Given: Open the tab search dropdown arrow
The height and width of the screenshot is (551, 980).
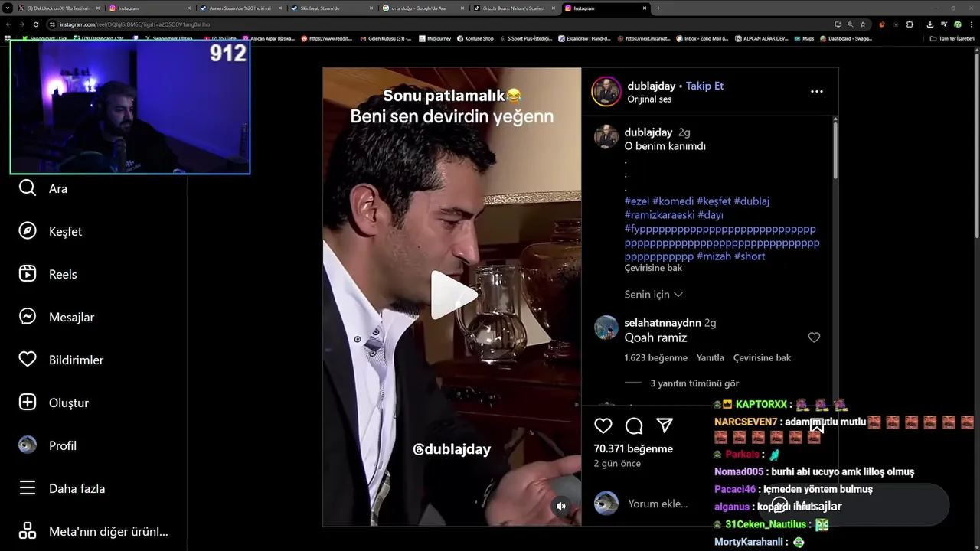Looking at the screenshot, I should (6, 8).
